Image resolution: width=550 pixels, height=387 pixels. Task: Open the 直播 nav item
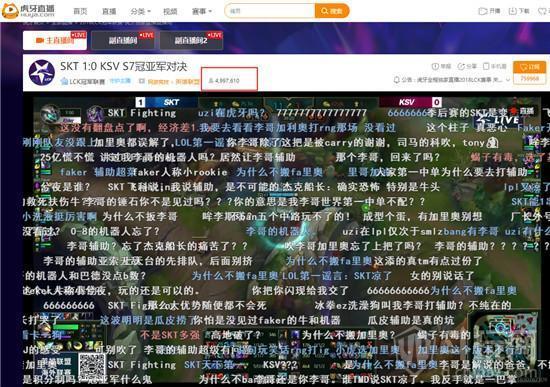[109, 11]
